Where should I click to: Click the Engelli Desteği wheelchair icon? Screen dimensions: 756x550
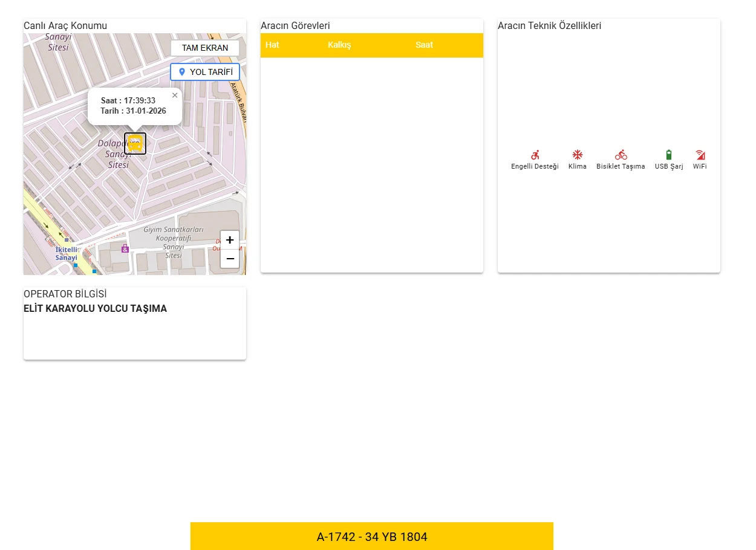[535, 155]
